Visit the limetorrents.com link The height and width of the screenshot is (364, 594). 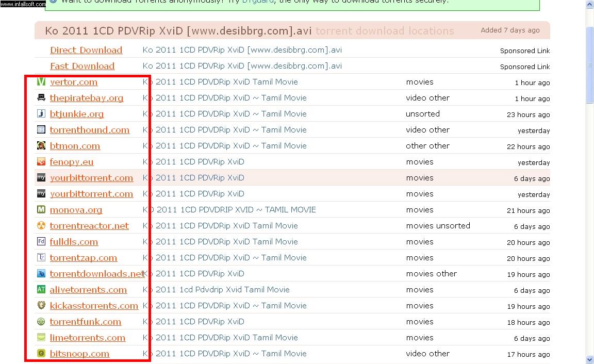(x=87, y=338)
